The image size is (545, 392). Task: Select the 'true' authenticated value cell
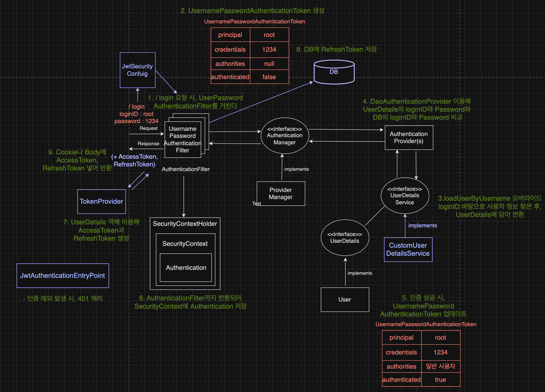click(440, 380)
